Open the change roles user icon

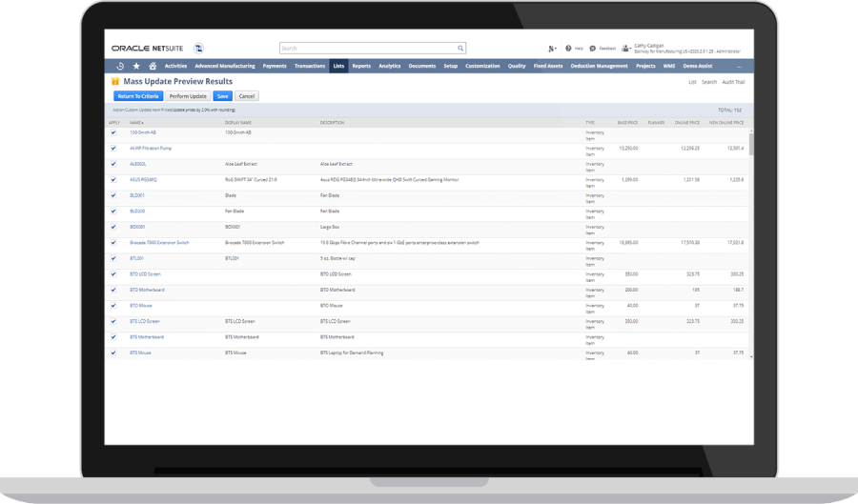pos(626,48)
